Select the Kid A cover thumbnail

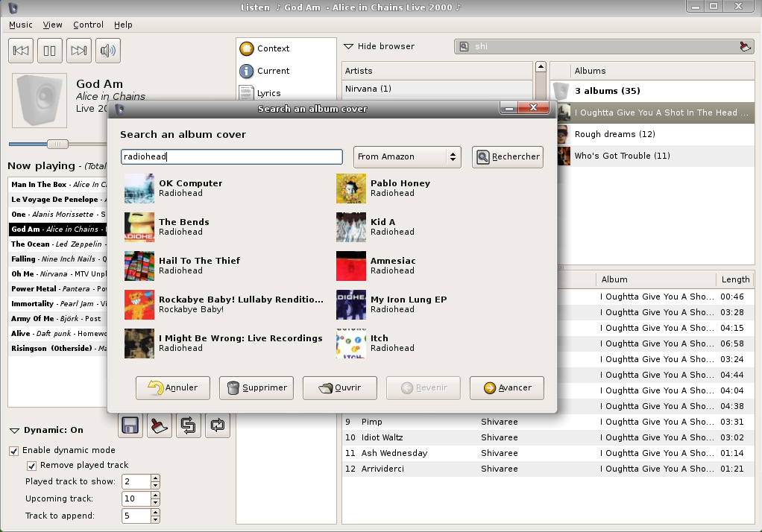point(351,227)
